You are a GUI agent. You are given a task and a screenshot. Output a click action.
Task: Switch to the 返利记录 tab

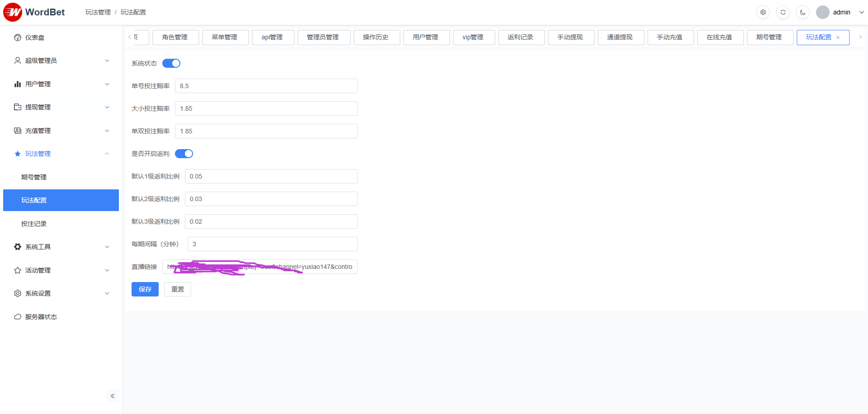click(x=520, y=37)
